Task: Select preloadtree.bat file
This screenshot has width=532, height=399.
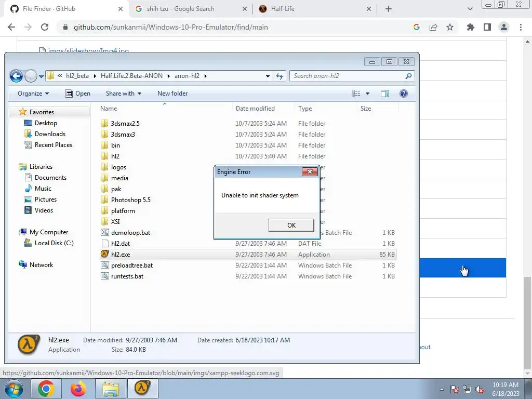Action: [x=132, y=265]
